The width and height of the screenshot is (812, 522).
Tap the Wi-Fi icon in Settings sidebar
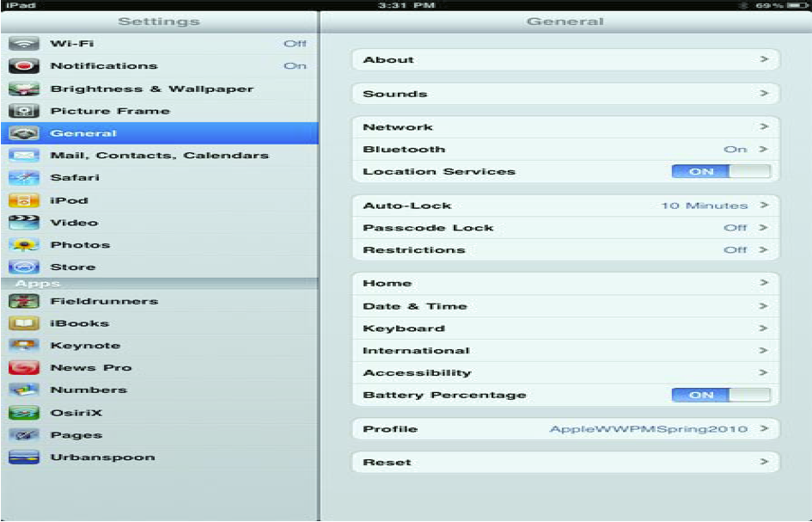pos(24,44)
